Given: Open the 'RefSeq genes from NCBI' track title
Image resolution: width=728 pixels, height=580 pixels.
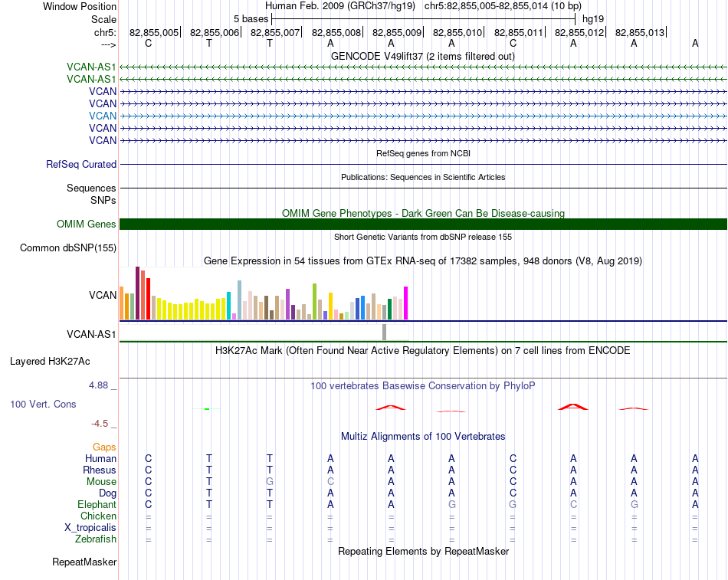Looking at the screenshot, I should coord(423,153).
